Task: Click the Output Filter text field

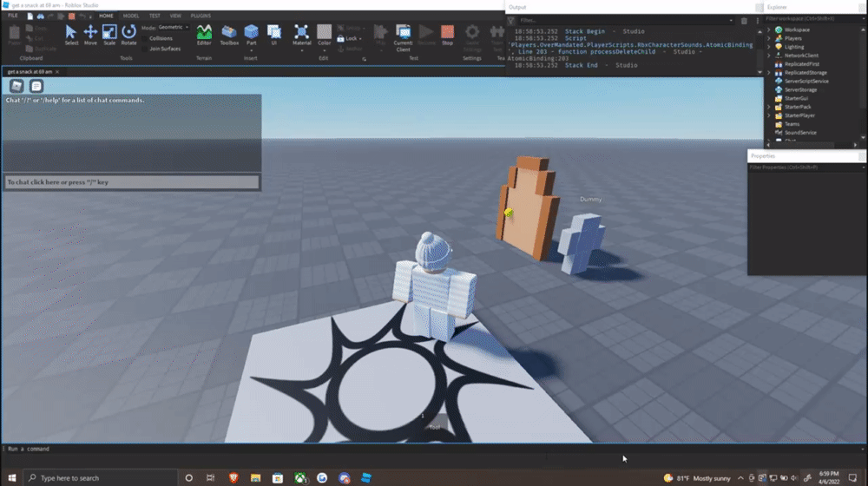Action: click(626, 21)
